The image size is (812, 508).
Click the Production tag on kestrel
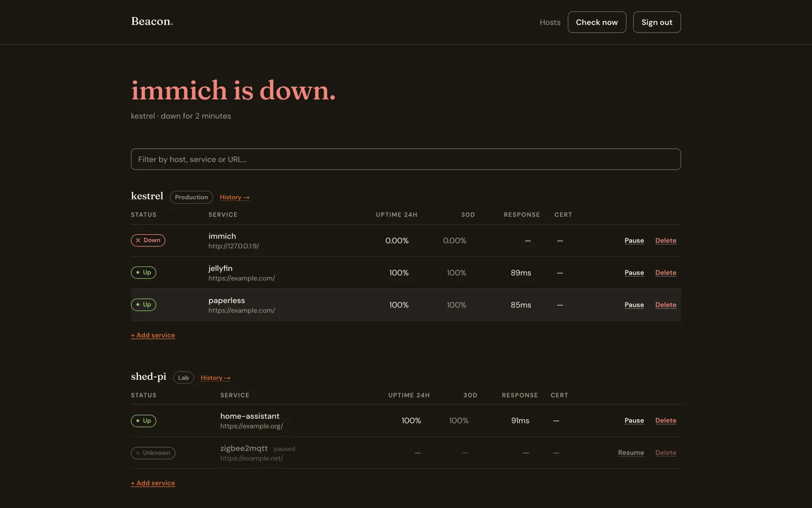(191, 197)
